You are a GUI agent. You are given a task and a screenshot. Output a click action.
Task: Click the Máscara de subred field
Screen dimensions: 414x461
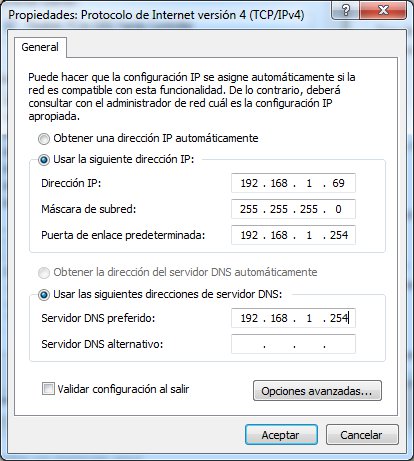tap(293, 209)
